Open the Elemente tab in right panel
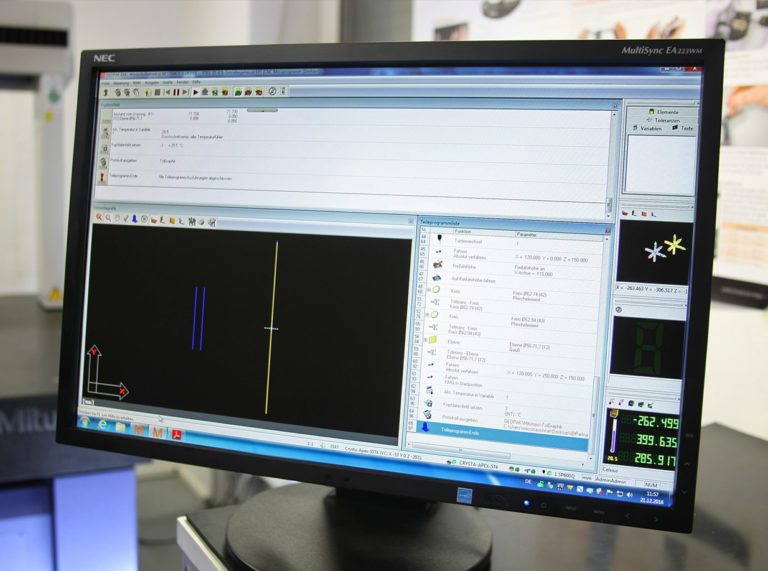The image size is (768, 571). coord(664,112)
